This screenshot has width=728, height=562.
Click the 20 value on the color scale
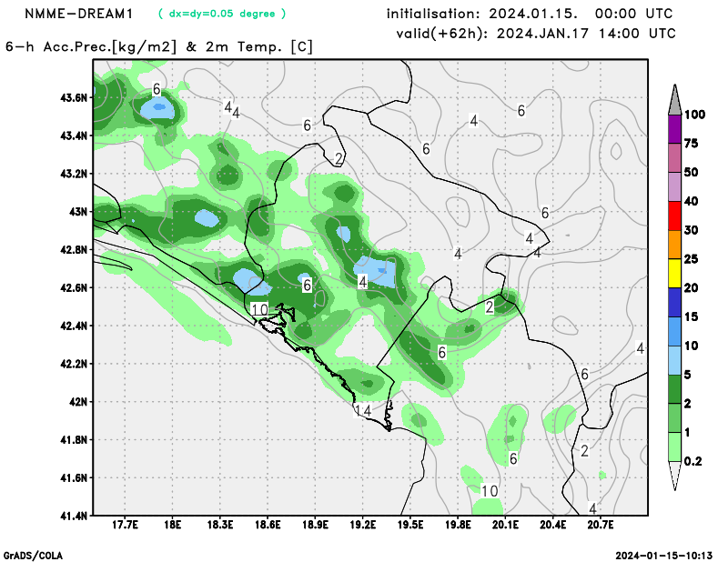(692, 288)
